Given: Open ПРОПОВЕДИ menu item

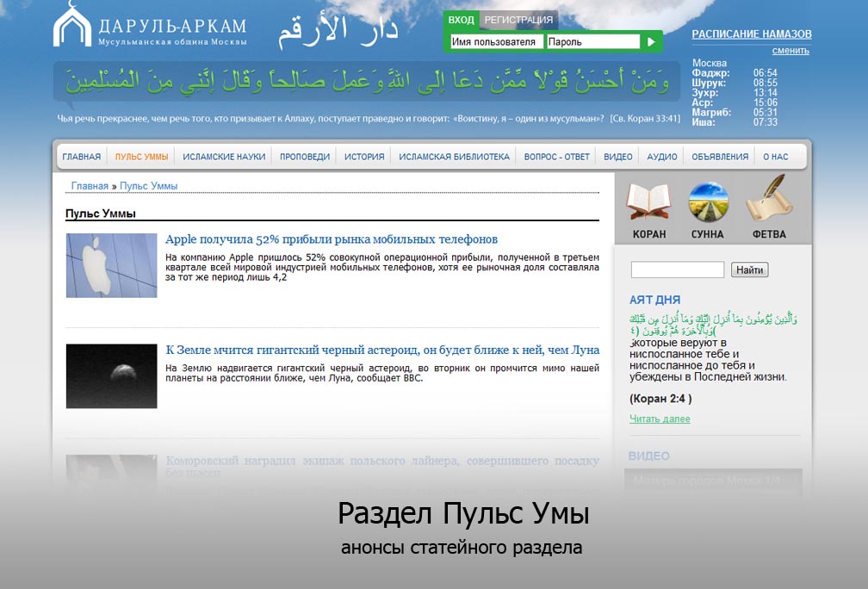Looking at the screenshot, I should click(x=305, y=158).
